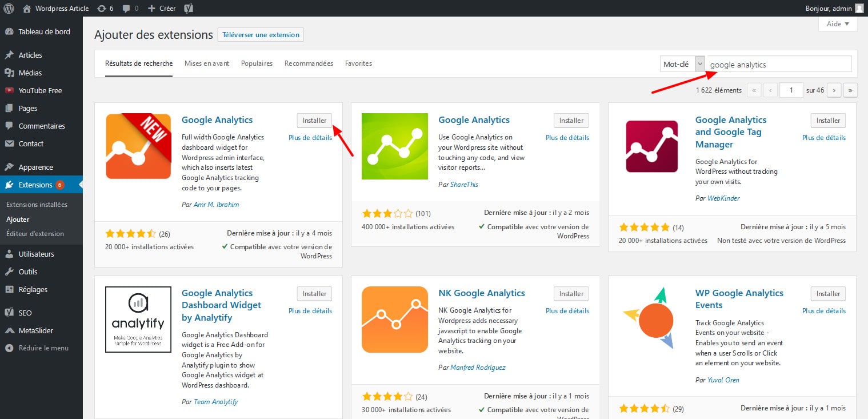Screen dimensions: 868x419
Task: Click author link ShareThis
Action: (464, 185)
